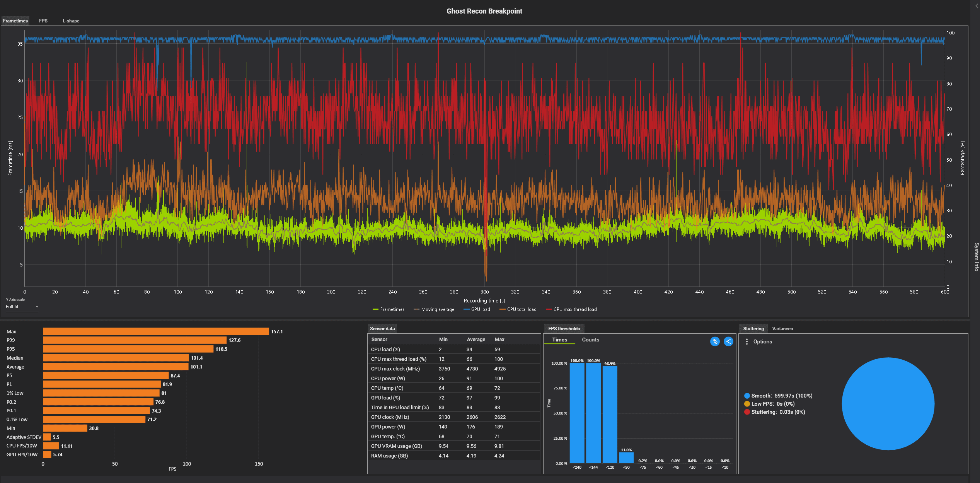Select the CPU power (W) row
This screenshot has height=483, width=980.
(454, 378)
